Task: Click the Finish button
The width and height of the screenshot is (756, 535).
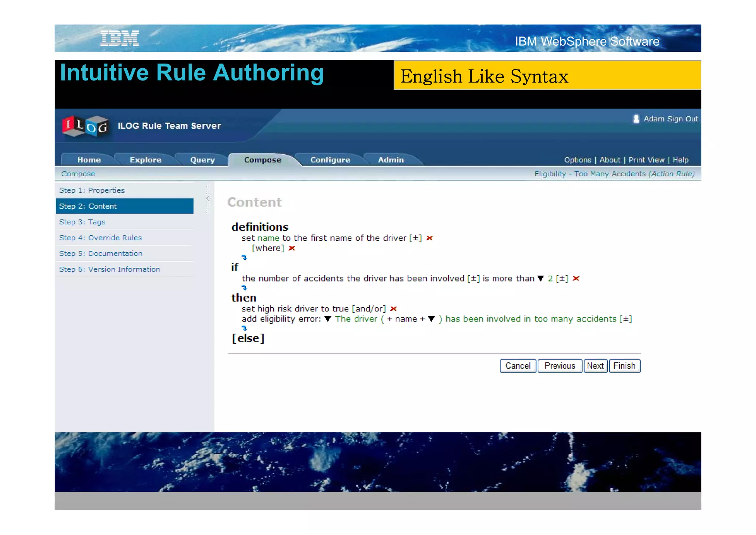Action: (x=625, y=366)
